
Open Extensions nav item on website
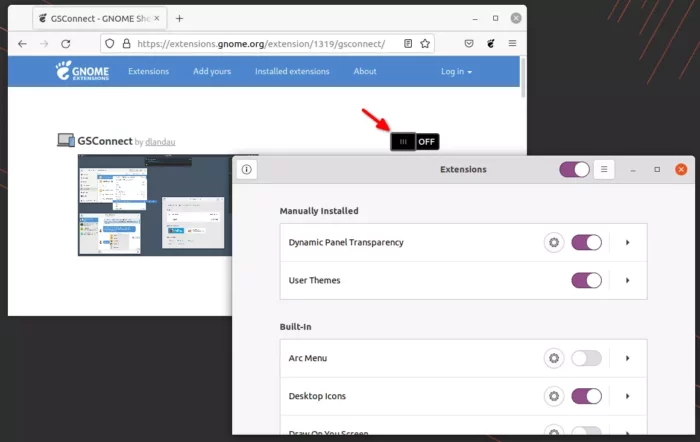click(149, 71)
